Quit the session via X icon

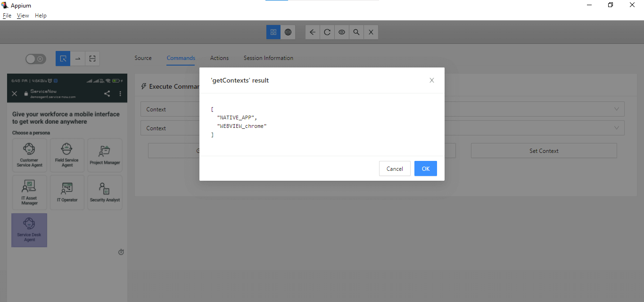[371, 32]
